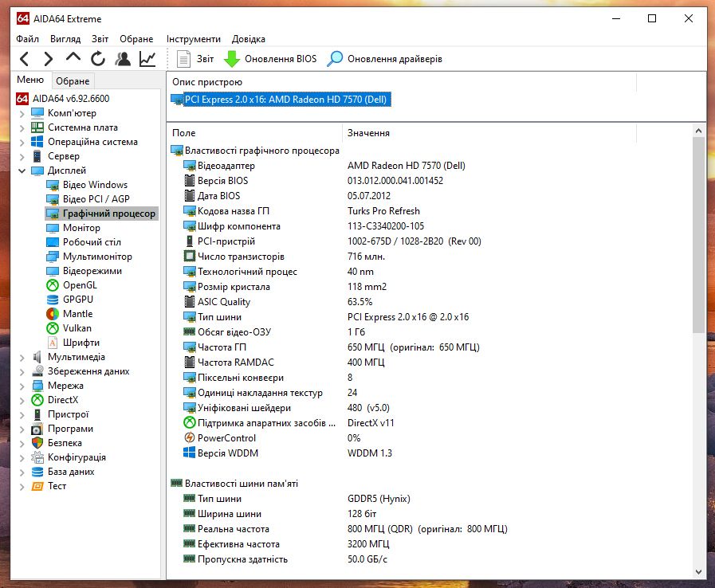Open the Довідка menu

click(x=249, y=39)
